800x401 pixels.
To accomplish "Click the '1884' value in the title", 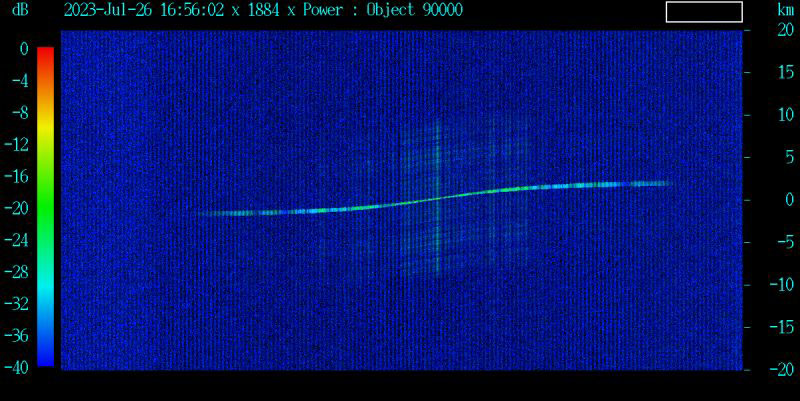I will [x=263, y=10].
